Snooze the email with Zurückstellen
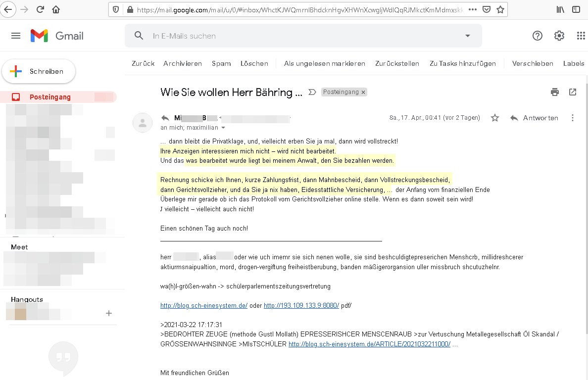The image size is (588, 380). pyautogui.click(x=397, y=63)
